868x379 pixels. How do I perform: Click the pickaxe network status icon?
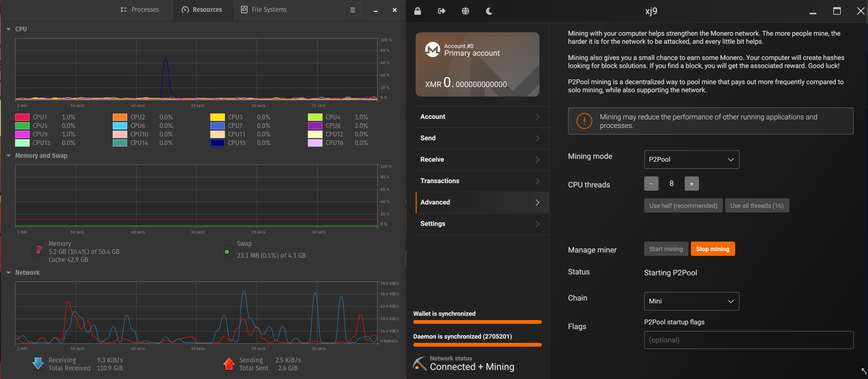pos(419,364)
